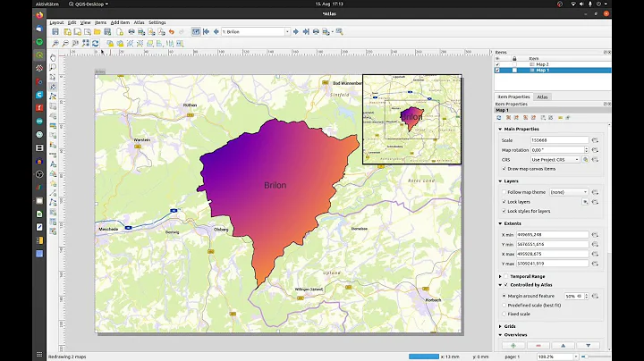
Task: Open the Atlas Settings icon
Action: coord(339,31)
